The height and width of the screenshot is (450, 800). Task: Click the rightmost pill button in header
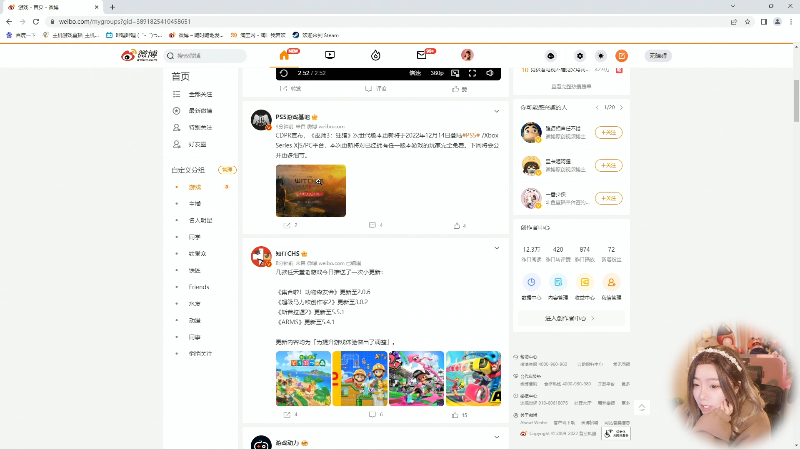(x=658, y=56)
